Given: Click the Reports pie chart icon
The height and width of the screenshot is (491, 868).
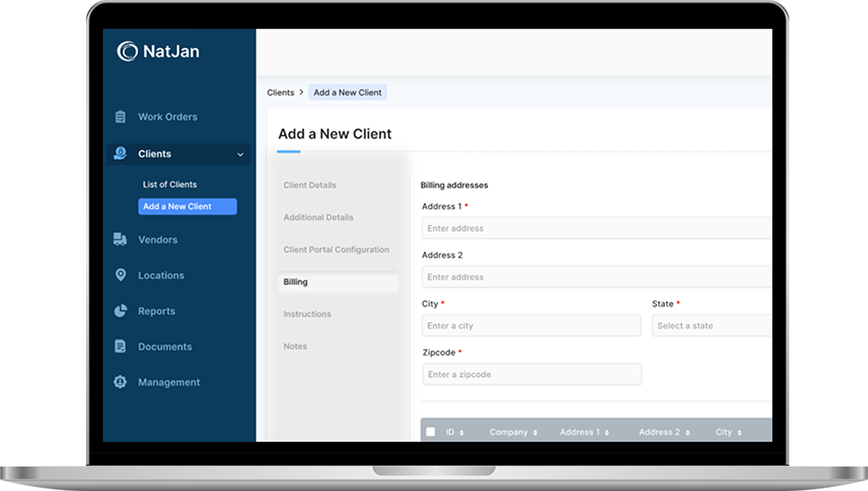Looking at the screenshot, I should pos(120,311).
